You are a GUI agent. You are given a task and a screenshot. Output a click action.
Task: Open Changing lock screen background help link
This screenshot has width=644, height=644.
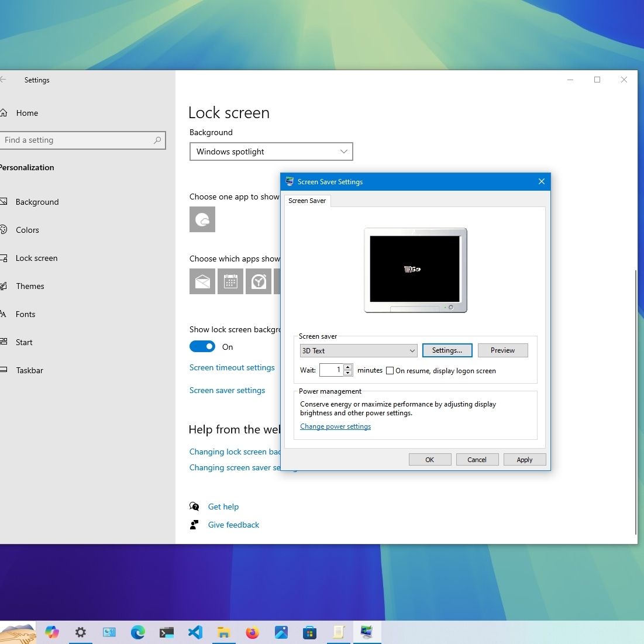click(235, 452)
